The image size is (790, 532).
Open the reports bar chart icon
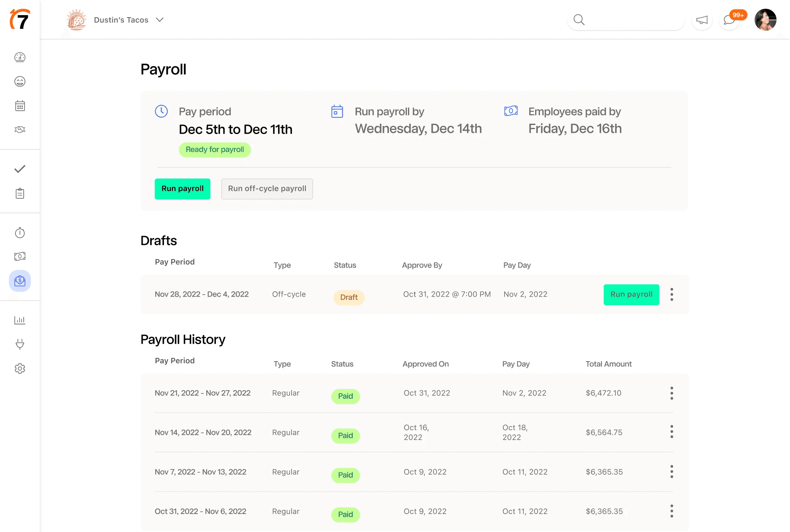[x=20, y=320]
